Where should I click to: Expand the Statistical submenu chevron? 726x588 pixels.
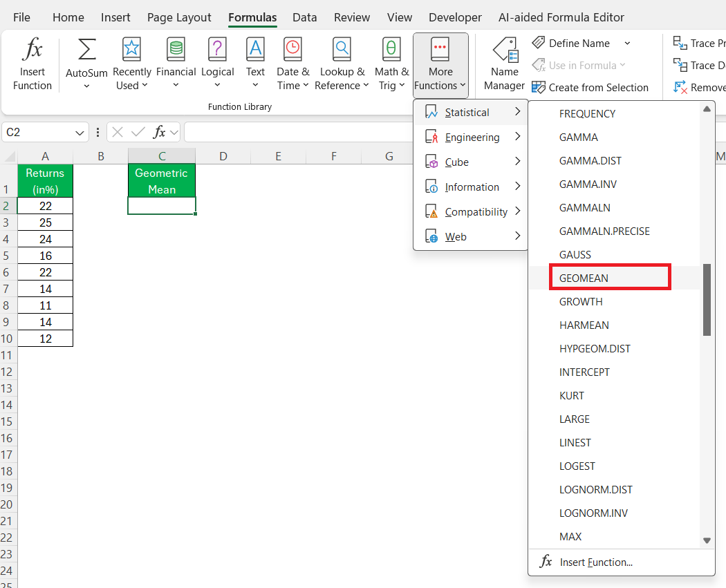point(518,111)
